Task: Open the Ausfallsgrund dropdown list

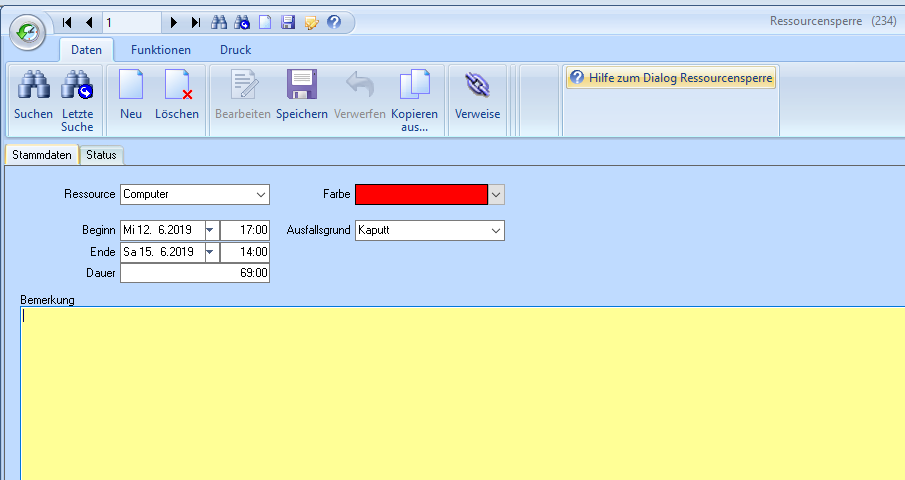Action: point(496,231)
